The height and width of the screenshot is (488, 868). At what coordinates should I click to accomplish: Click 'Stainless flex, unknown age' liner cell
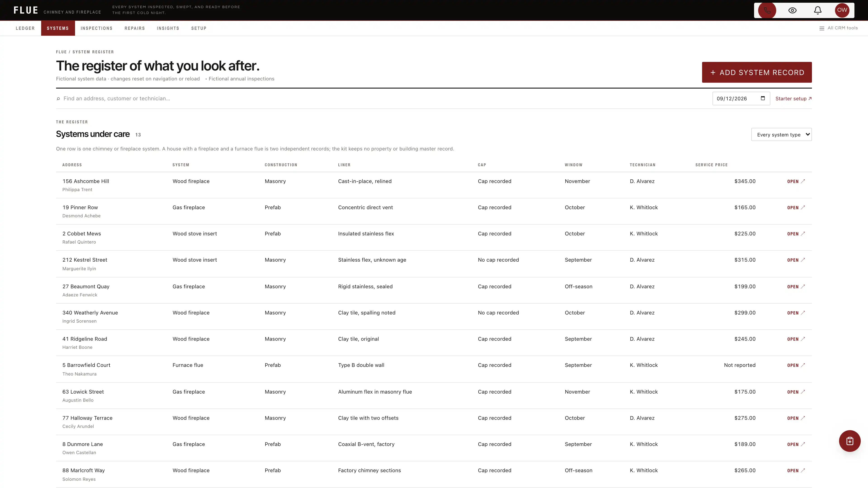click(372, 260)
